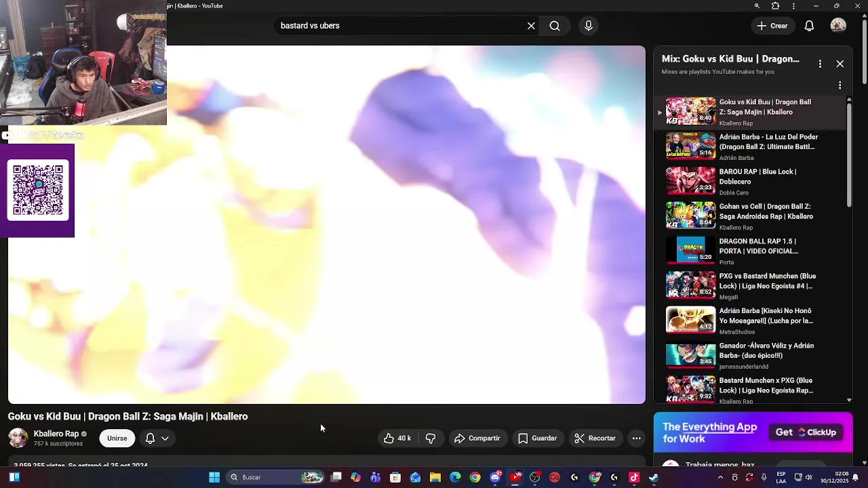The image size is (868, 488).
Task: Start voice search with microphone icon
Action: (x=589, y=26)
